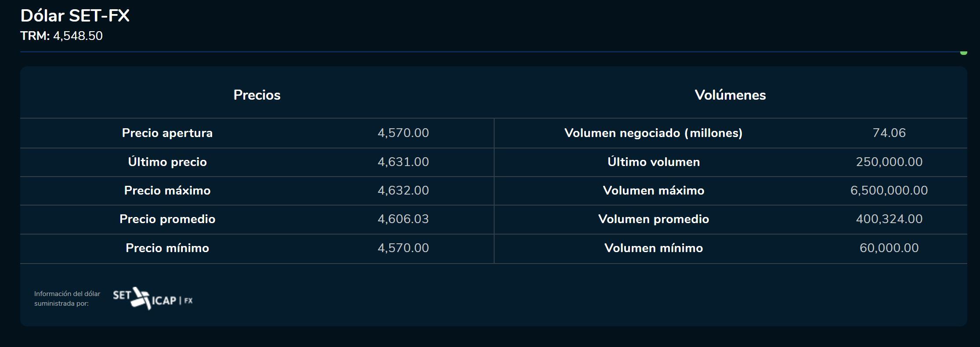Click 'Información del dólar suministrada por' text
The image size is (980, 347).
click(x=67, y=299)
